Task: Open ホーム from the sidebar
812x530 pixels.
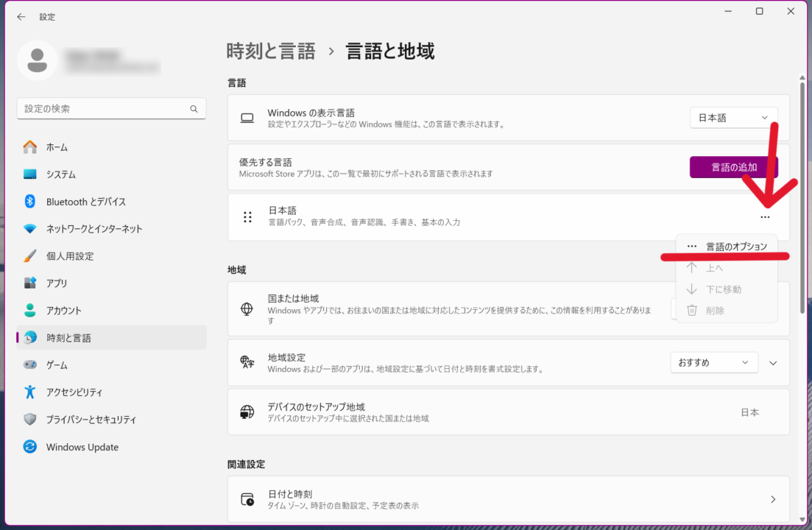Action: 111,147
